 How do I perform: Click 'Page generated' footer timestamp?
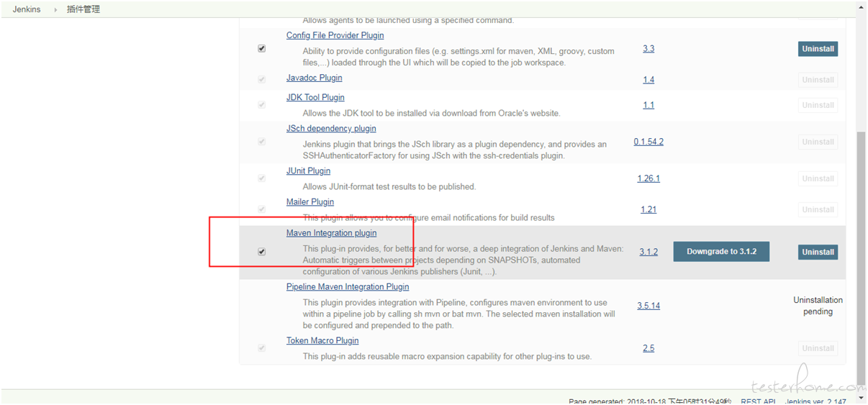click(x=650, y=401)
